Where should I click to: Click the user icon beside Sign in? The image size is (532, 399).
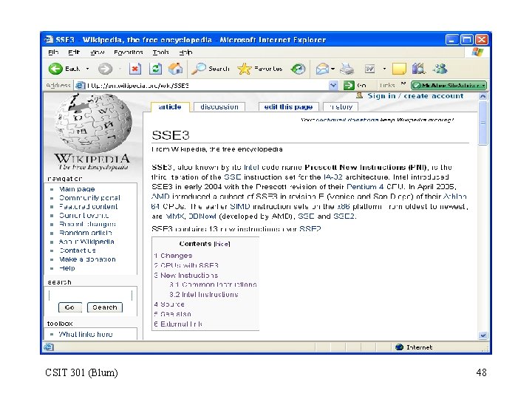click(x=359, y=95)
